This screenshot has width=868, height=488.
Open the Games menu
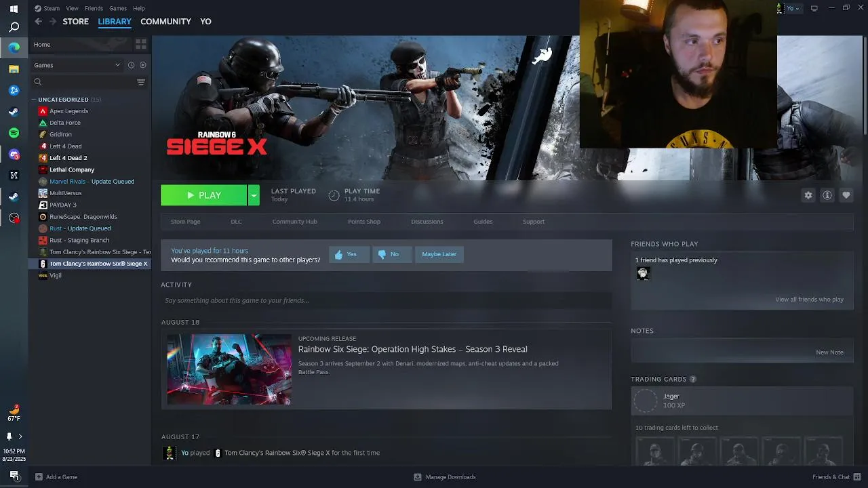(118, 8)
